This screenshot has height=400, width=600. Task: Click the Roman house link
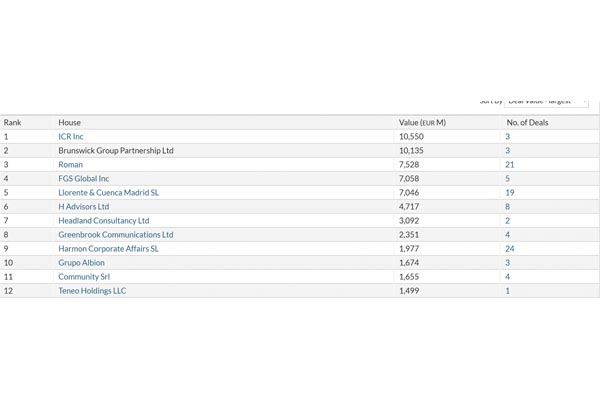(70, 164)
